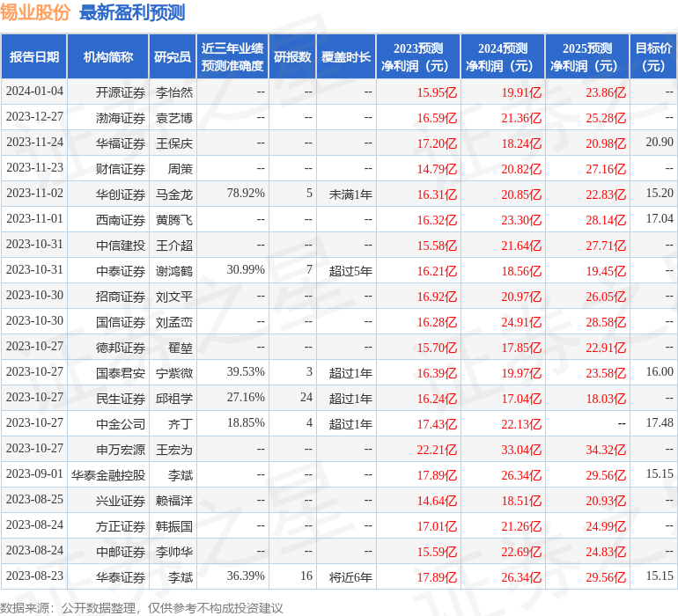The width and height of the screenshot is (678, 616).
Task: Click the 覆盖时长 column header
Action: tap(346, 56)
